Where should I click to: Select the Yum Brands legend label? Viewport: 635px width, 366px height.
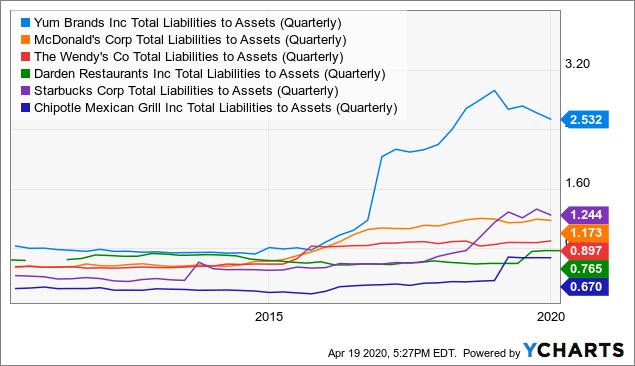pos(188,23)
